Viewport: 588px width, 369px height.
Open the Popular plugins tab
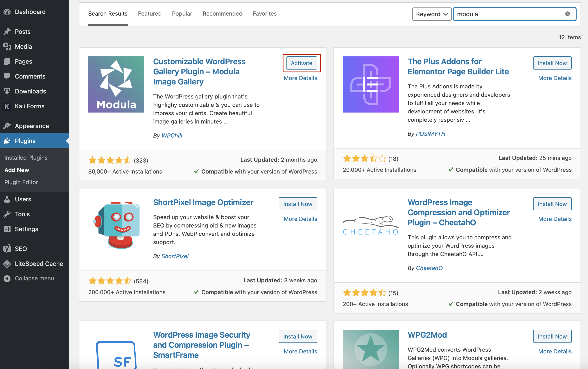[x=182, y=14]
